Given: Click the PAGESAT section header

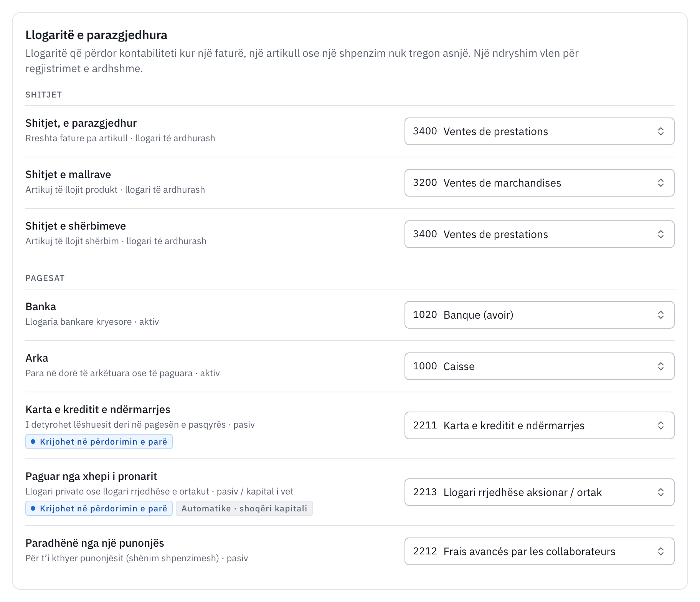Looking at the screenshot, I should click(x=45, y=278).
